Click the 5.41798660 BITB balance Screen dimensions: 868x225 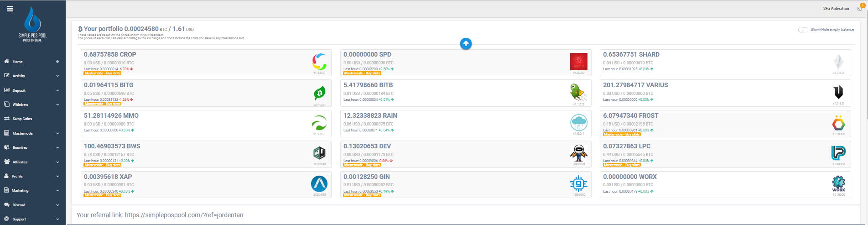(x=368, y=85)
